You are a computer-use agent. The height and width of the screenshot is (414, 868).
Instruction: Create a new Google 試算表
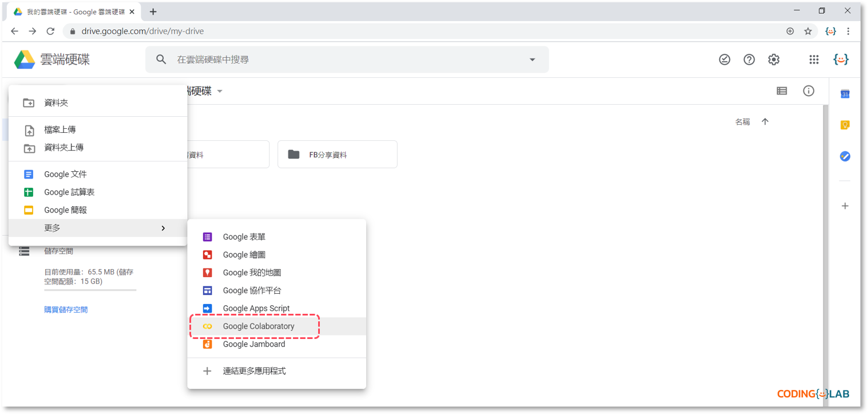point(98,192)
